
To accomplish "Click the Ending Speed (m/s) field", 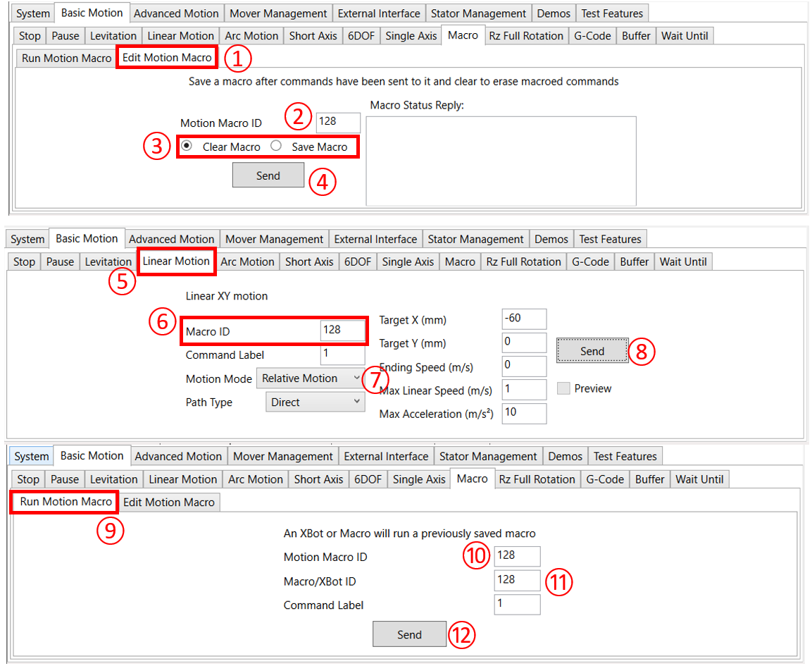I will coord(524,366).
